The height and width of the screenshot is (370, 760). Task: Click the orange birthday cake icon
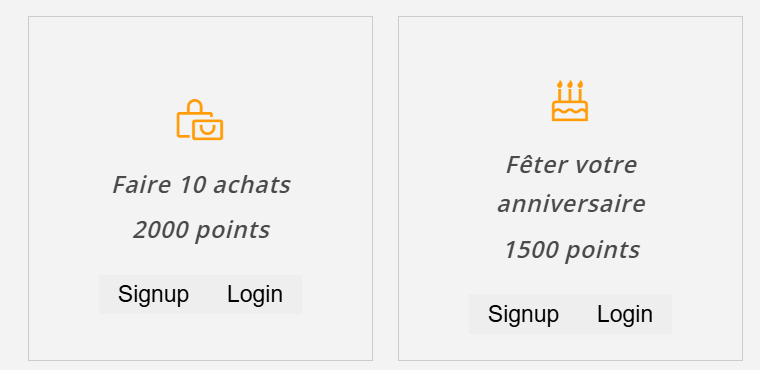[x=570, y=100]
